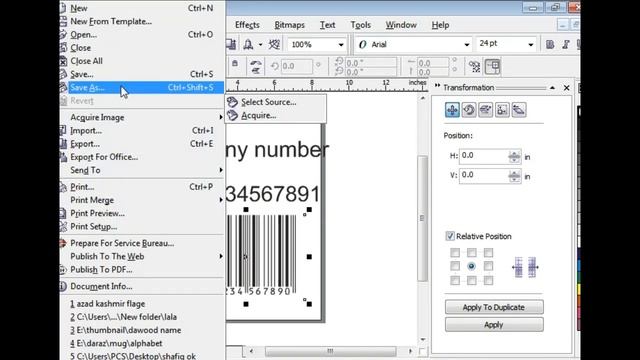Click the Apply button

click(x=494, y=324)
